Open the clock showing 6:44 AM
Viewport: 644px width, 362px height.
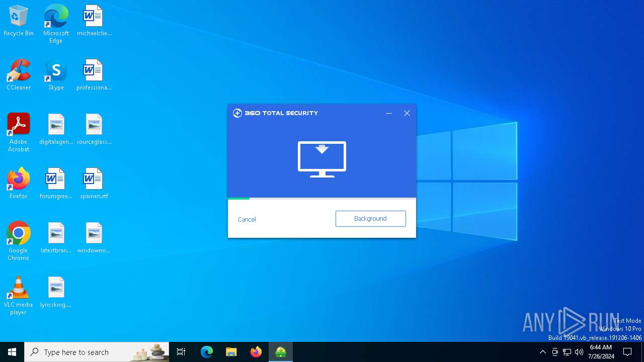tap(601, 352)
